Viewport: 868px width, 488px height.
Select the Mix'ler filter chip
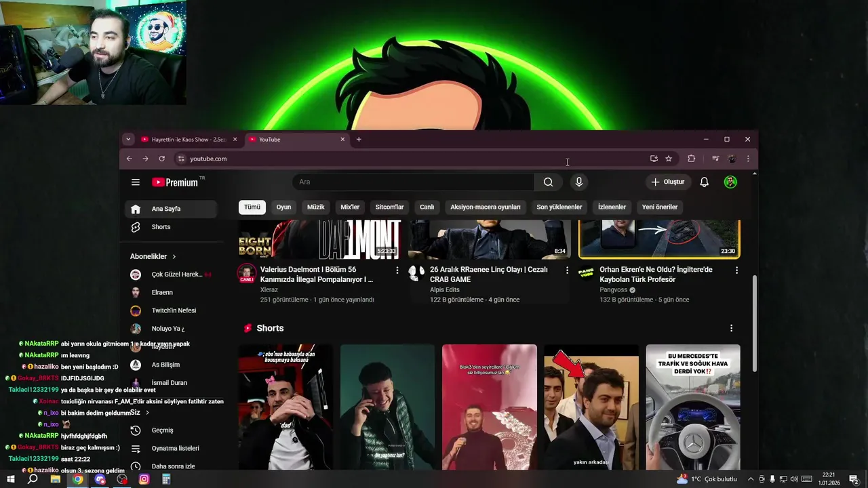coord(350,207)
